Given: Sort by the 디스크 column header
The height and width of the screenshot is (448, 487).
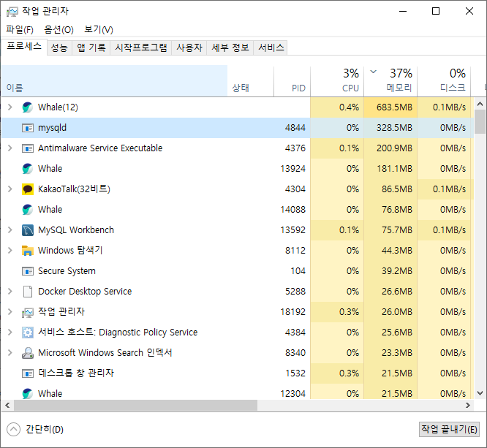Looking at the screenshot, I should 444,80.
